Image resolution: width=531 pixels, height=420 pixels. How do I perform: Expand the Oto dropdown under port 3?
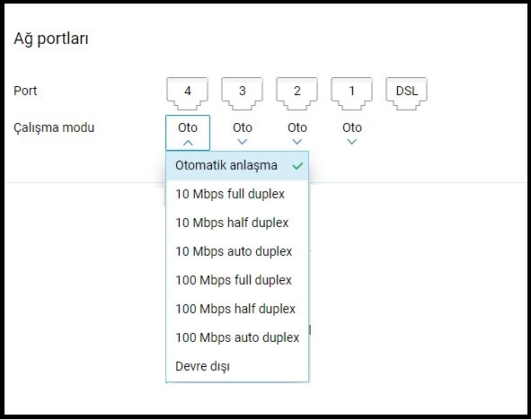[x=243, y=133]
